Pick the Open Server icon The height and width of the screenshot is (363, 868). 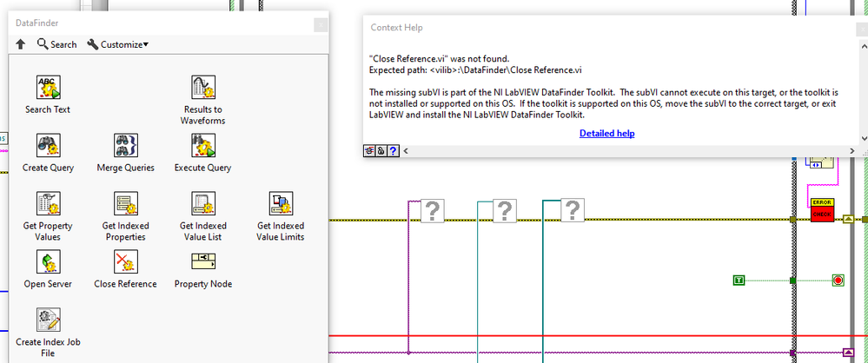pos(48,261)
